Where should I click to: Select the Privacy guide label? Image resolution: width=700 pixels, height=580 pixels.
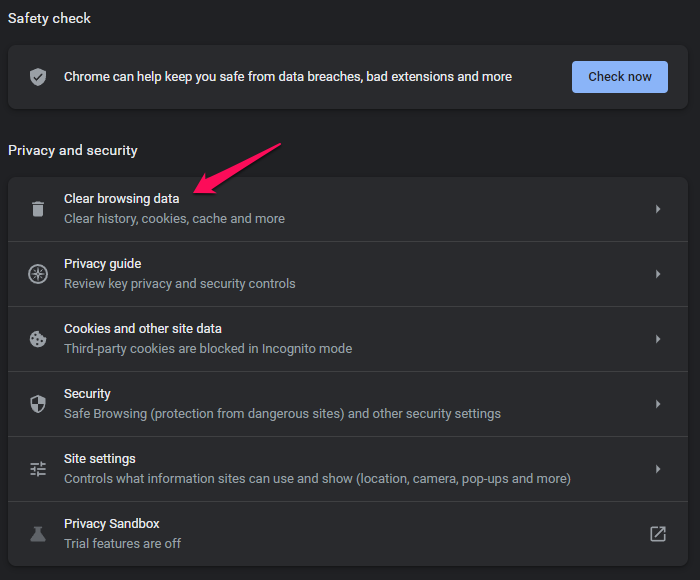[x=103, y=264]
